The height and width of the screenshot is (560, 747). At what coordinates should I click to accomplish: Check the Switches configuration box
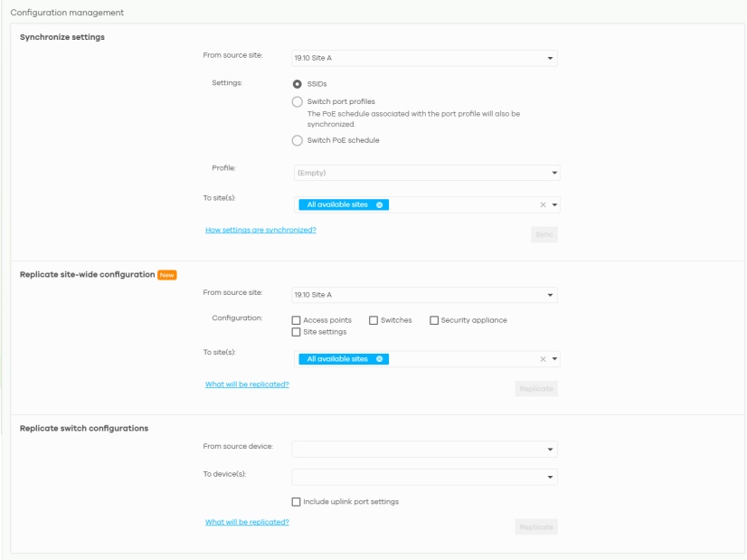click(373, 320)
